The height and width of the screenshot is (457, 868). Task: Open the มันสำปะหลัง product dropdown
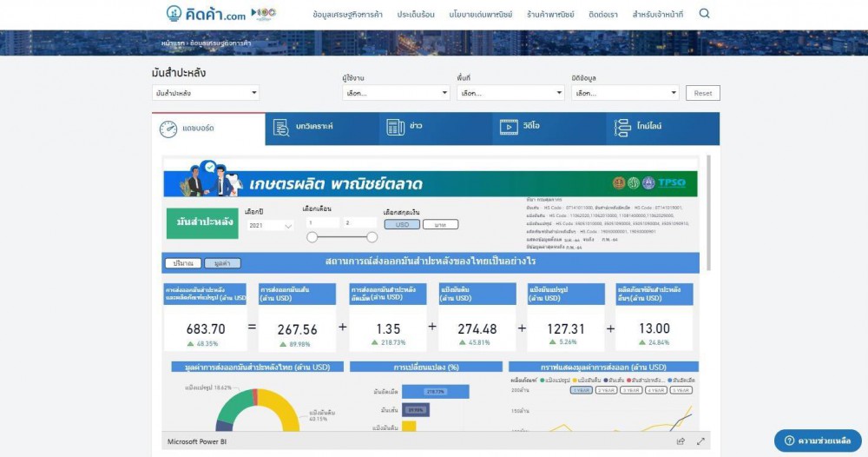pos(206,93)
